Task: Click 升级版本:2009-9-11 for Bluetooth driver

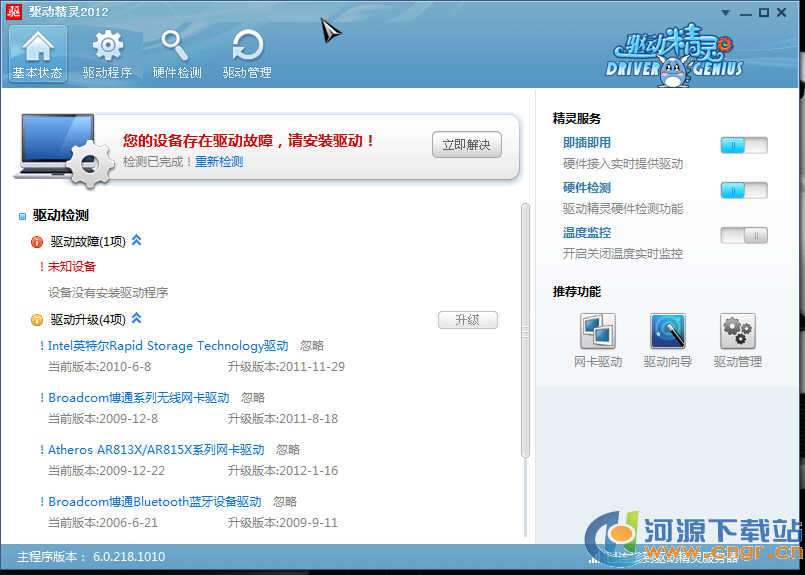Action: click(283, 523)
